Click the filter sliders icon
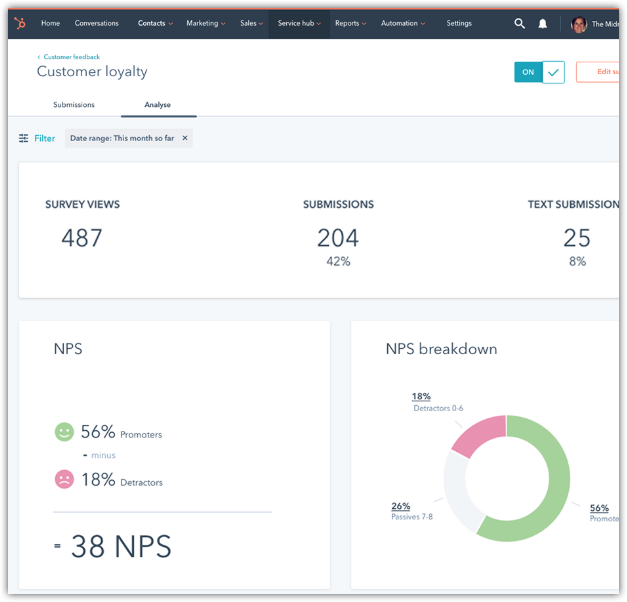The height and width of the screenshot is (602, 627). [24, 138]
